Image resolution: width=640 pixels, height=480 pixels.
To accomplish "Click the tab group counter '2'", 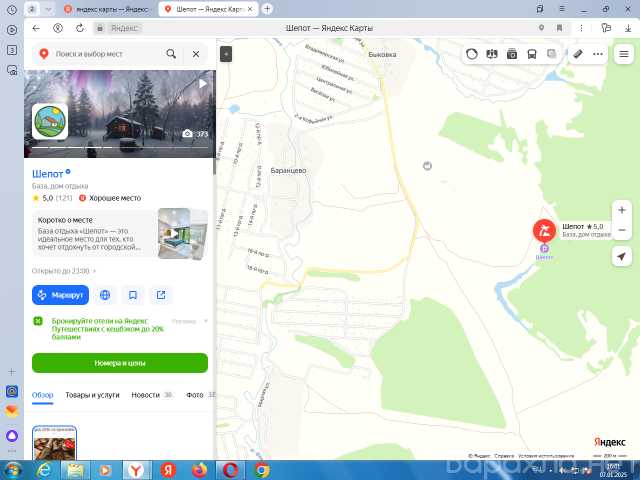I will click(32, 9).
